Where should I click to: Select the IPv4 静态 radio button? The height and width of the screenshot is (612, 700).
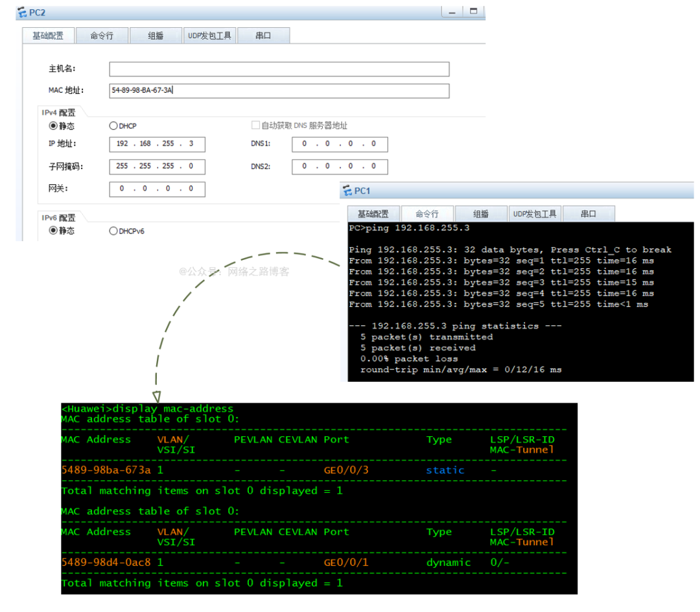click(x=53, y=126)
